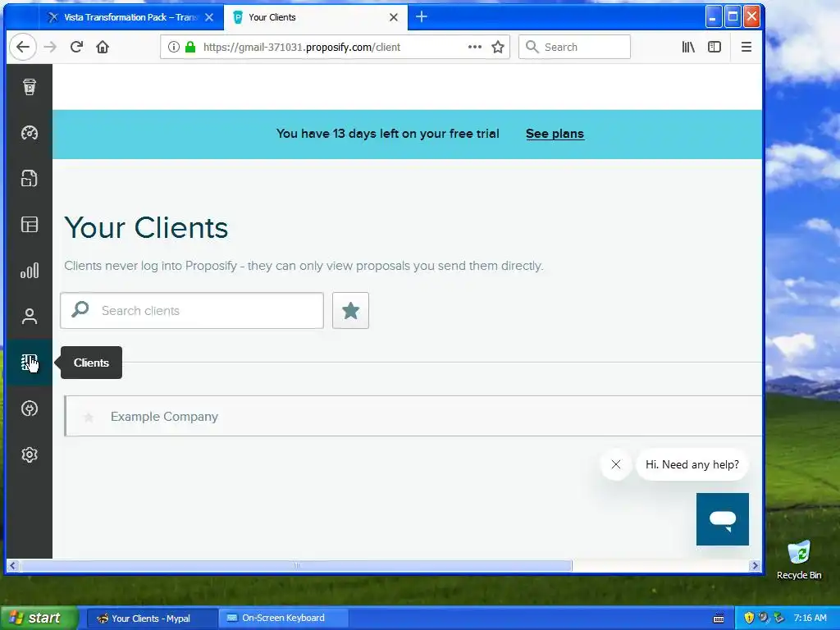Open the Dashboard gauge icon in sidebar

30,133
